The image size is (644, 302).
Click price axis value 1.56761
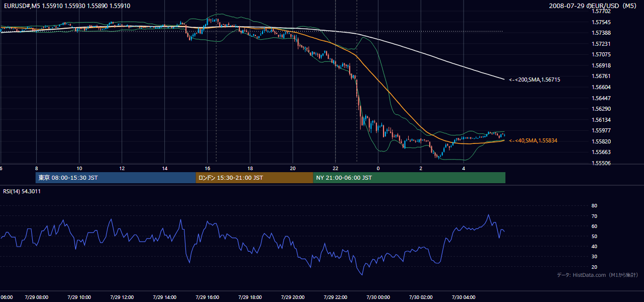click(600, 76)
